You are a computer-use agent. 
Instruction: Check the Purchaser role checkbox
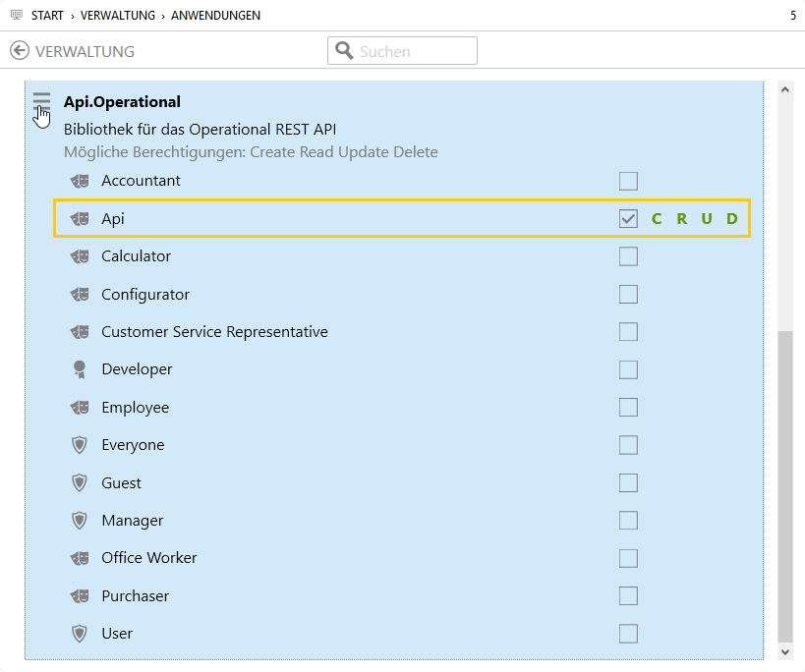[628, 596]
